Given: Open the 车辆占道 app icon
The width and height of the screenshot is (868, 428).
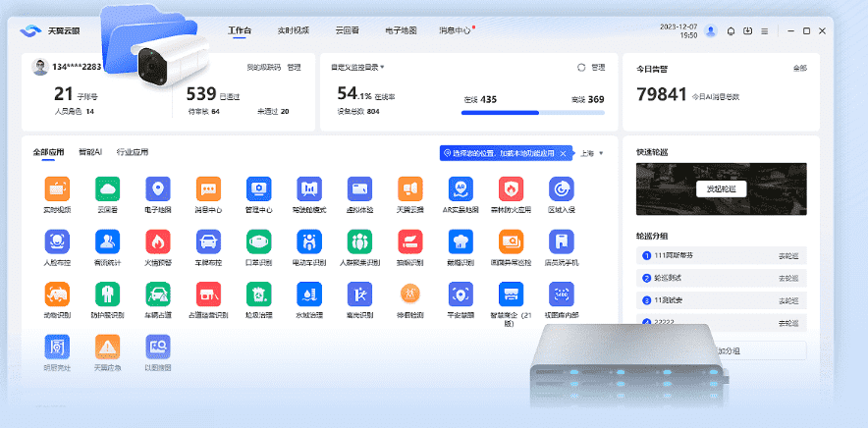Looking at the screenshot, I should coord(158,294).
